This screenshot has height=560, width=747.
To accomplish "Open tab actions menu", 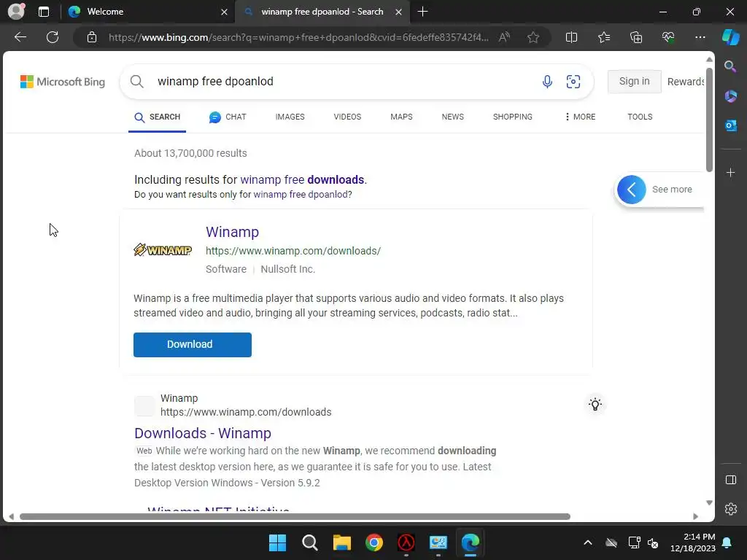I will tap(43, 12).
